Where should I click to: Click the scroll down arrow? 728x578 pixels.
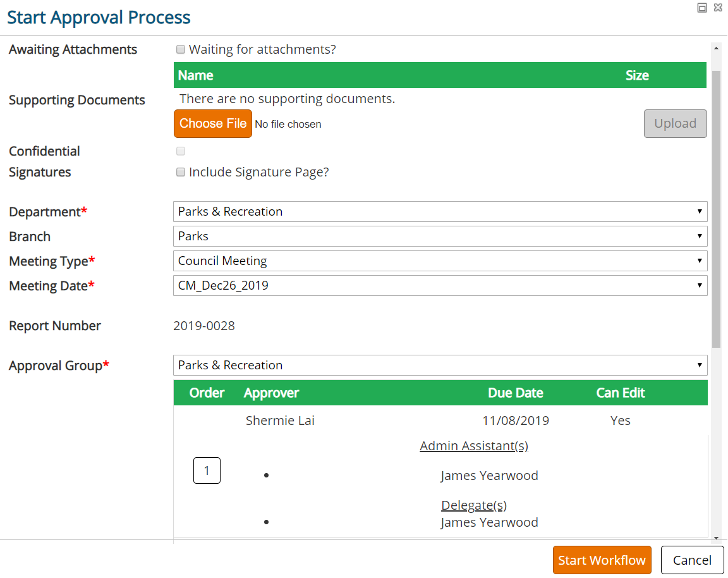coord(716,538)
